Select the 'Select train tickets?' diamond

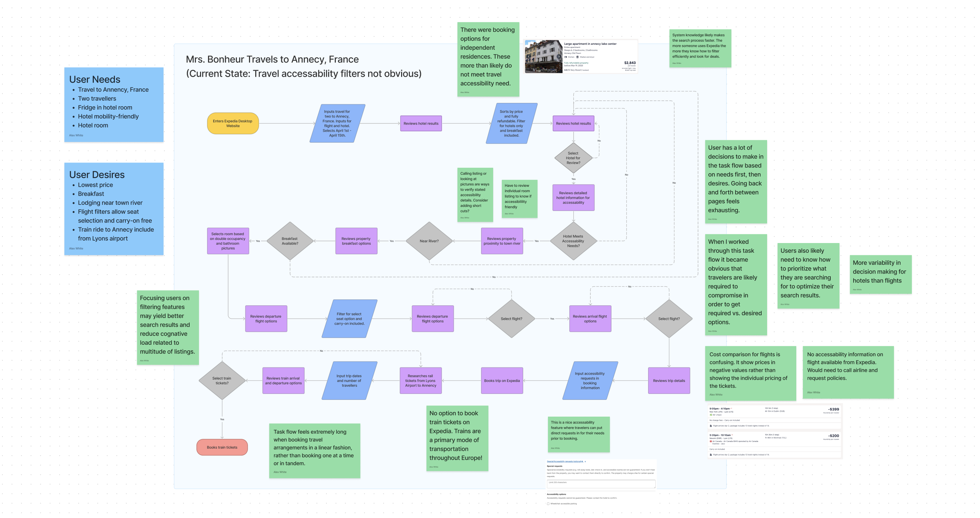[x=222, y=381]
